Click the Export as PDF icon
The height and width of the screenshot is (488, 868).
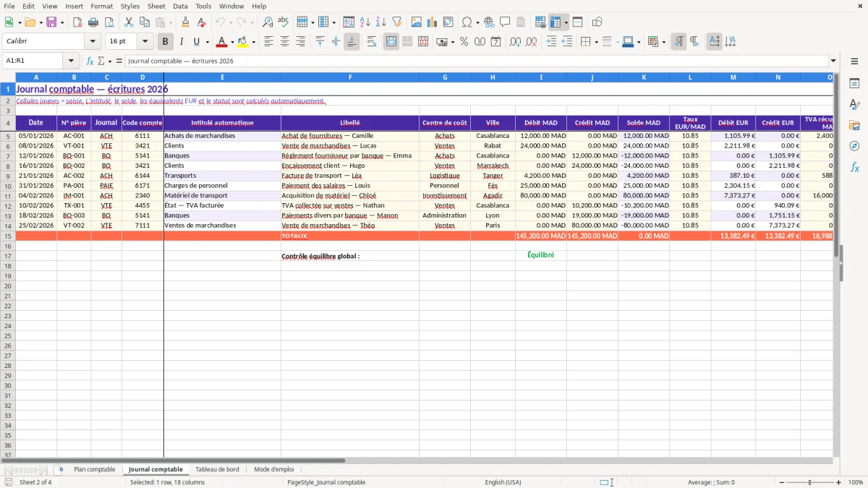(x=77, y=22)
